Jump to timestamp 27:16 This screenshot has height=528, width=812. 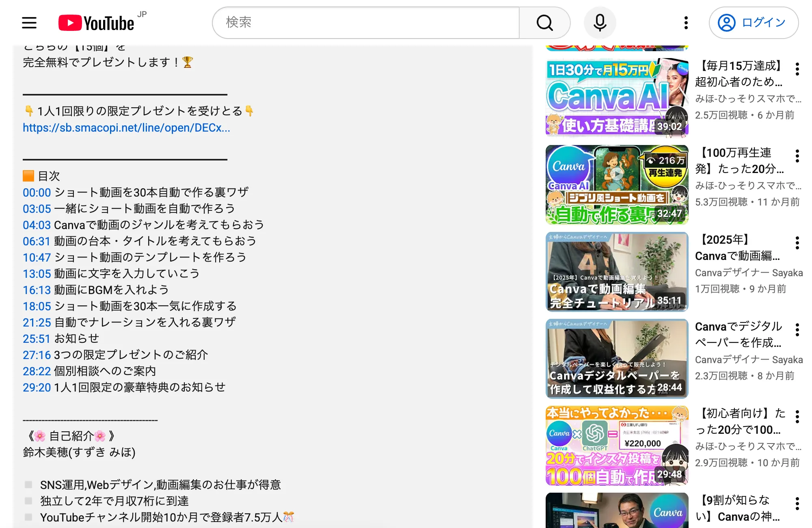click(37, 355)
